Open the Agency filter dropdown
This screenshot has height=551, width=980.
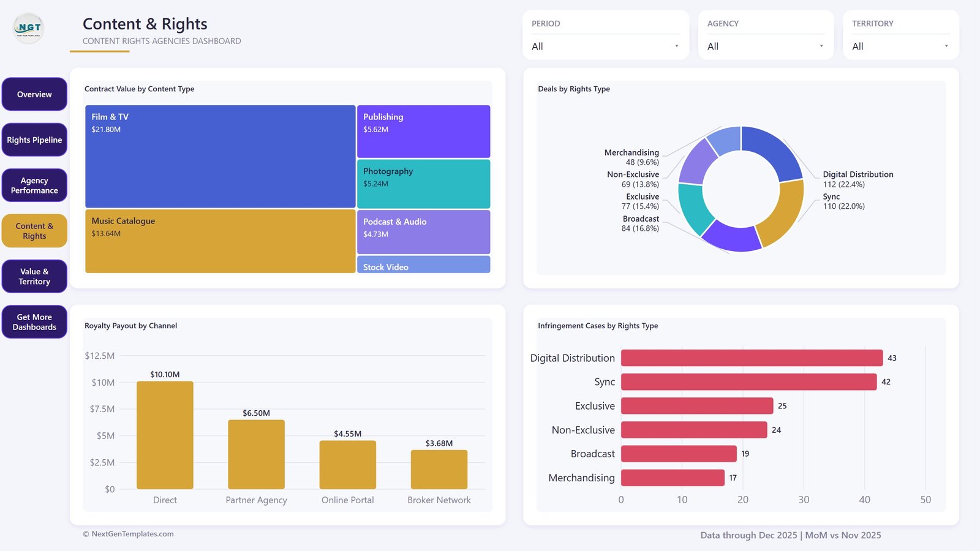click(766, 46)
